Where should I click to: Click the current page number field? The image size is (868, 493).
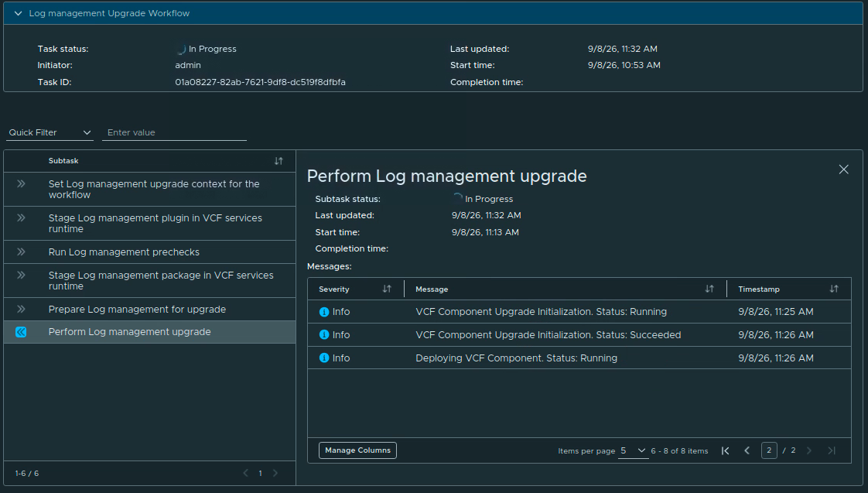point(769,450)
